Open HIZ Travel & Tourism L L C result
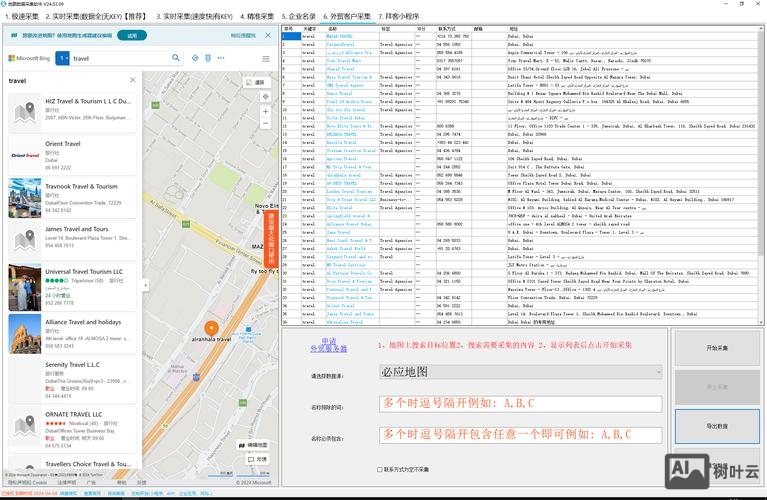This screenshot has width=767, height=500. [72, 112]
